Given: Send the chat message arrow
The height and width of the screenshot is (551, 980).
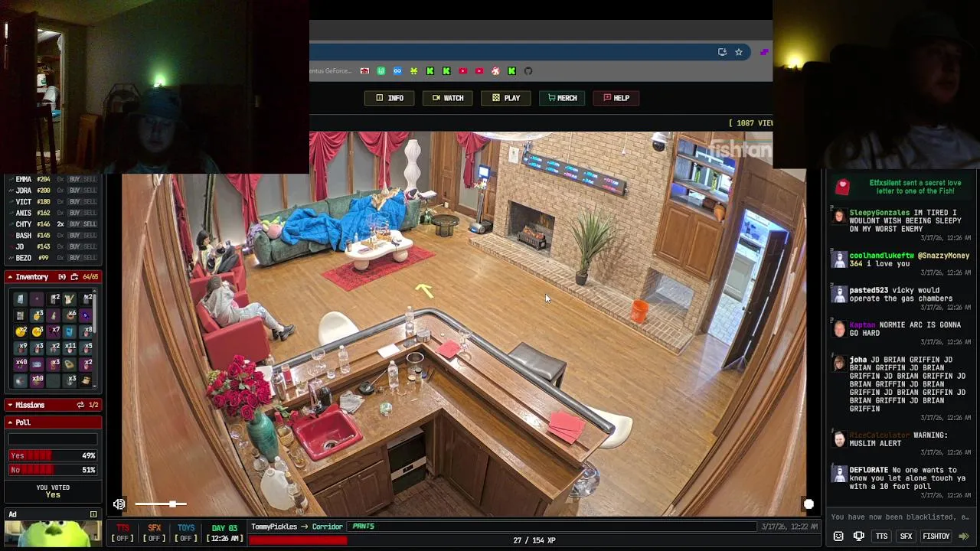Looking at the screenshot, I should [964, 536].
